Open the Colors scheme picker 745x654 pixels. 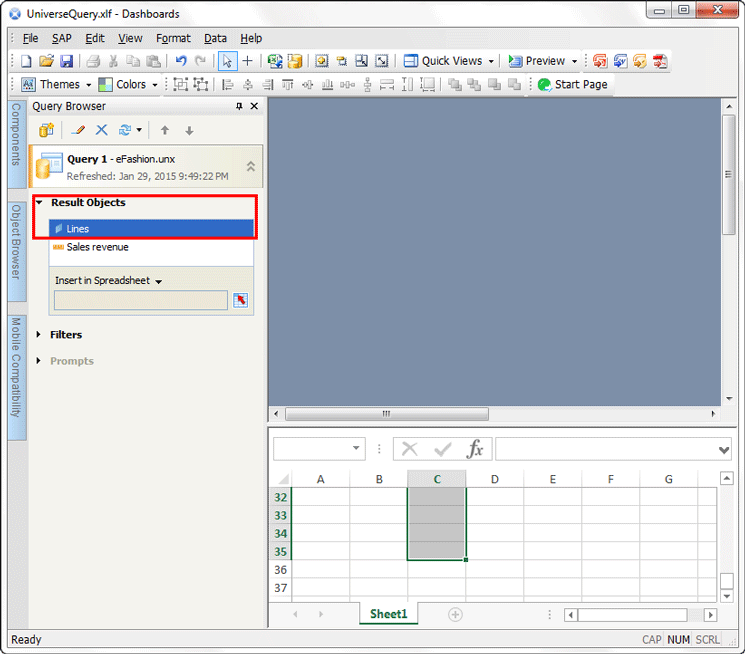click(131, 85)
